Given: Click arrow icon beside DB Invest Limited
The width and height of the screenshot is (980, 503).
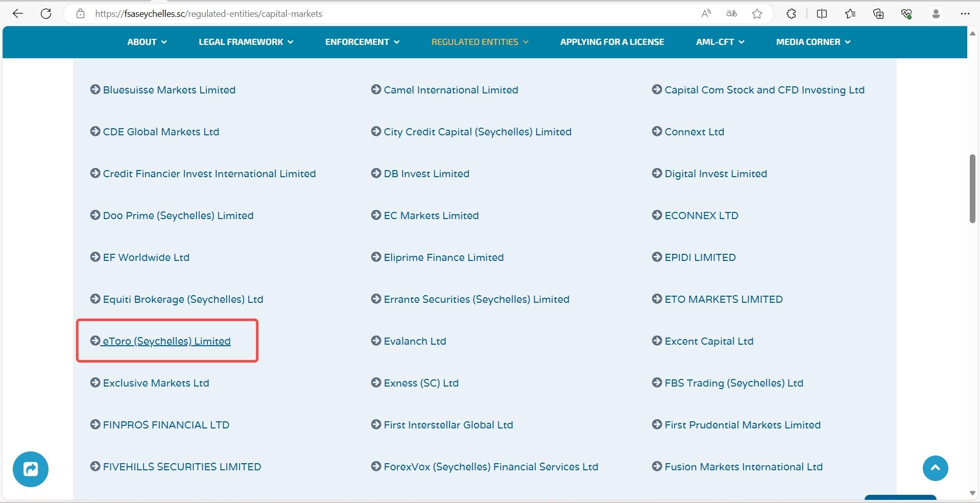Looking at the screenshot, I should (x=376, y=173).
